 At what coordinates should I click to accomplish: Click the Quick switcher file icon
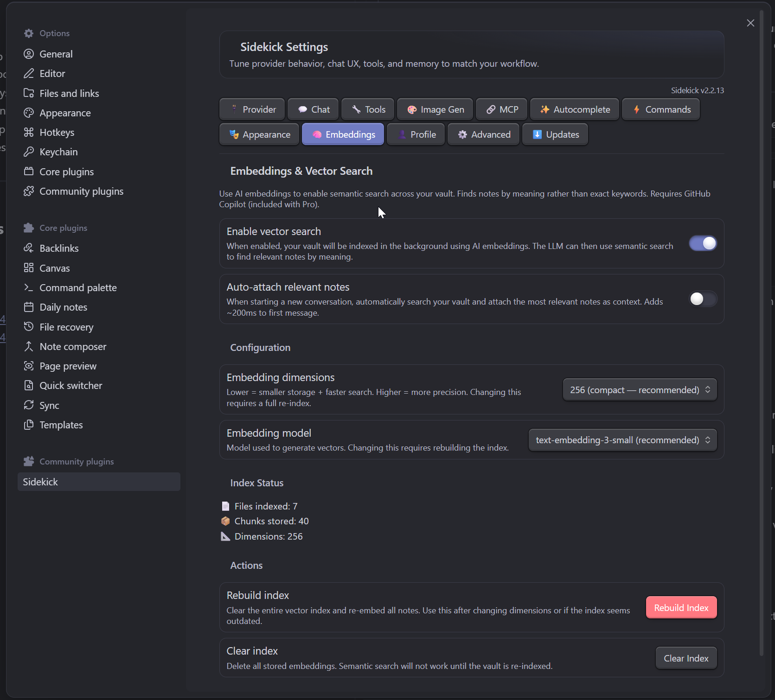coord(29,386)
